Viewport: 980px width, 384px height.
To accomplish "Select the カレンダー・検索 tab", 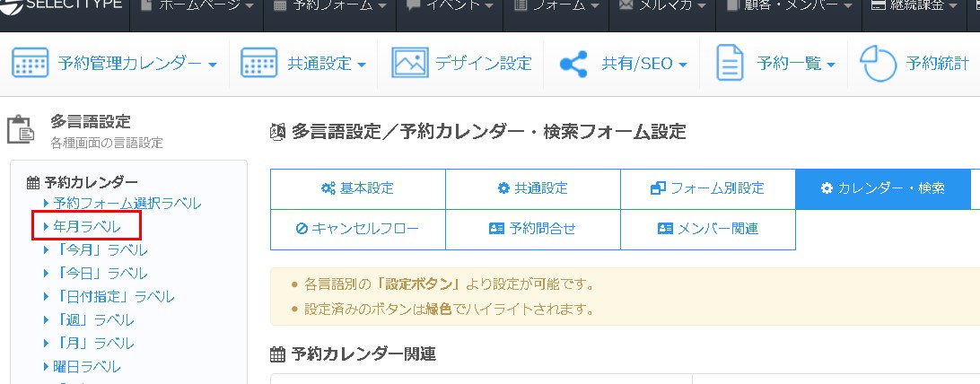I will pos(883,189).
